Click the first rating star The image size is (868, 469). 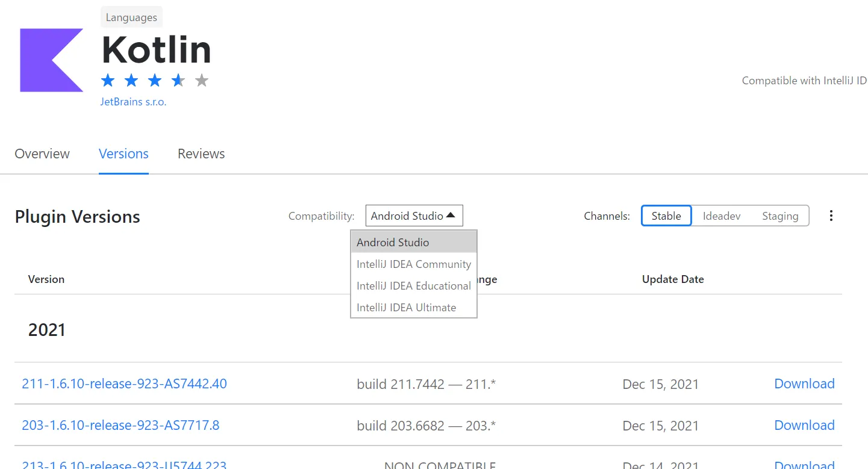(108, 80)
